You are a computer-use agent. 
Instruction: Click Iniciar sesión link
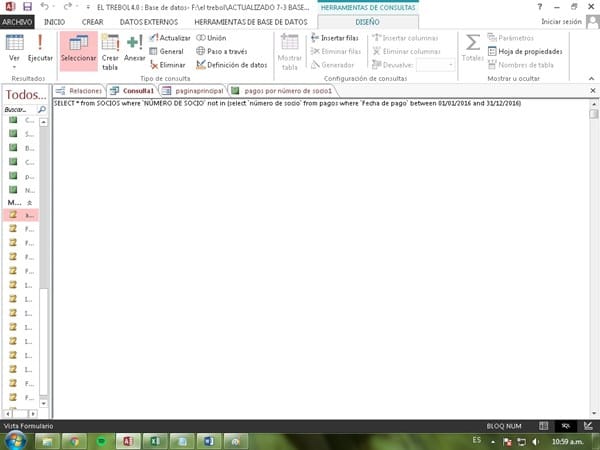pyautogui.click(x=561, y=22)
